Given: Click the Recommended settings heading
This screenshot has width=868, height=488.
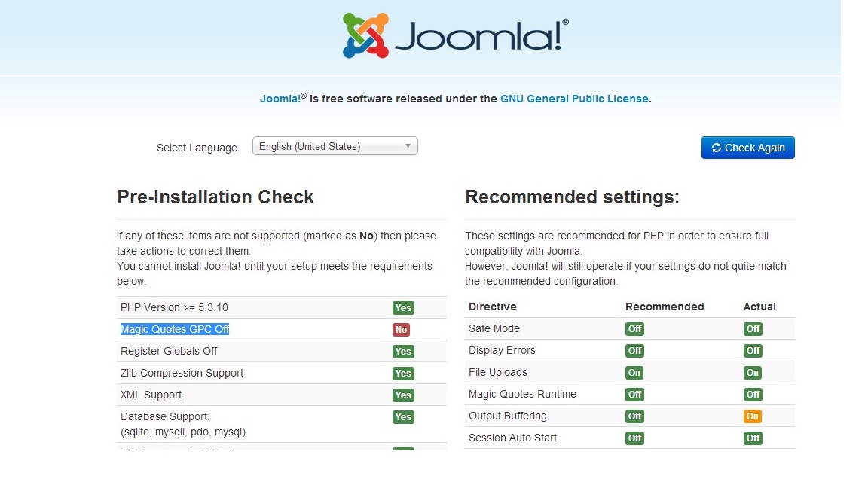Looking at the screenshot, I should [x=572, y=197].
